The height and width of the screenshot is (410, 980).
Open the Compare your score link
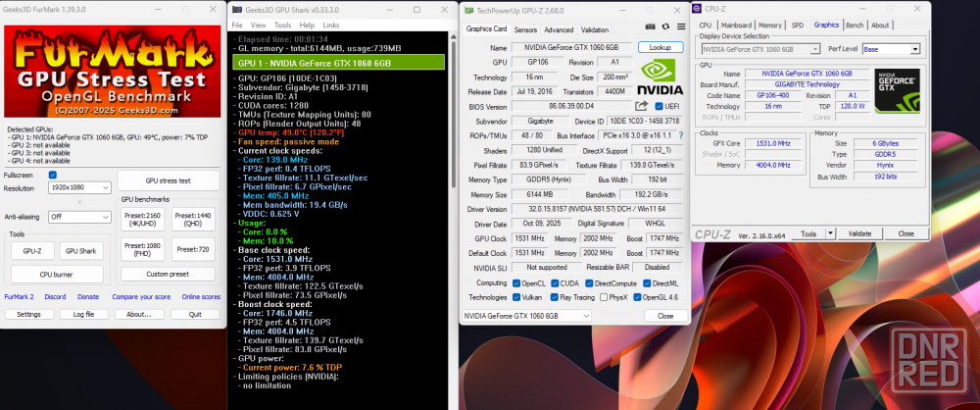[x=140, y=296]
